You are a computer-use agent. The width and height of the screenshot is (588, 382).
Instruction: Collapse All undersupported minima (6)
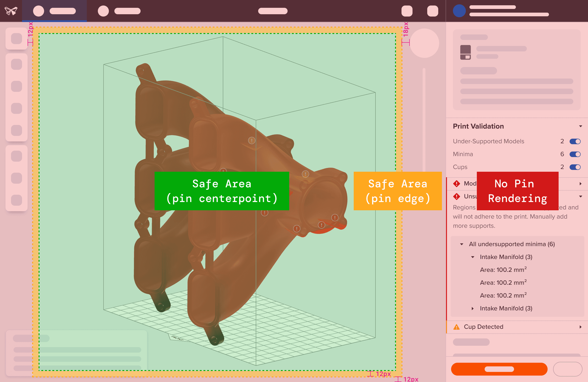[x=461, y=244]
